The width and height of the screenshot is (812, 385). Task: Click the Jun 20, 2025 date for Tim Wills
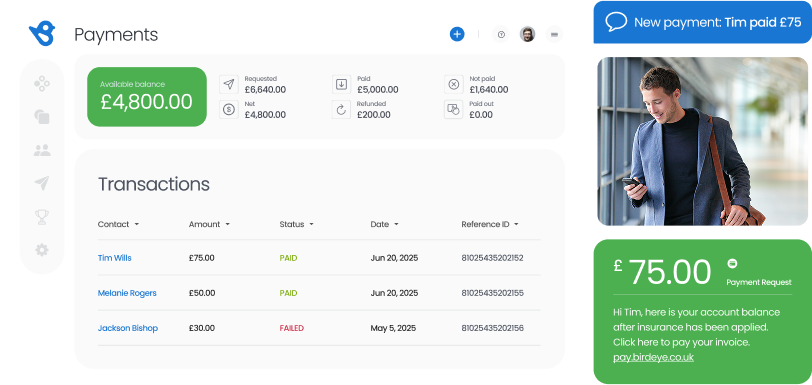point(394,258)
